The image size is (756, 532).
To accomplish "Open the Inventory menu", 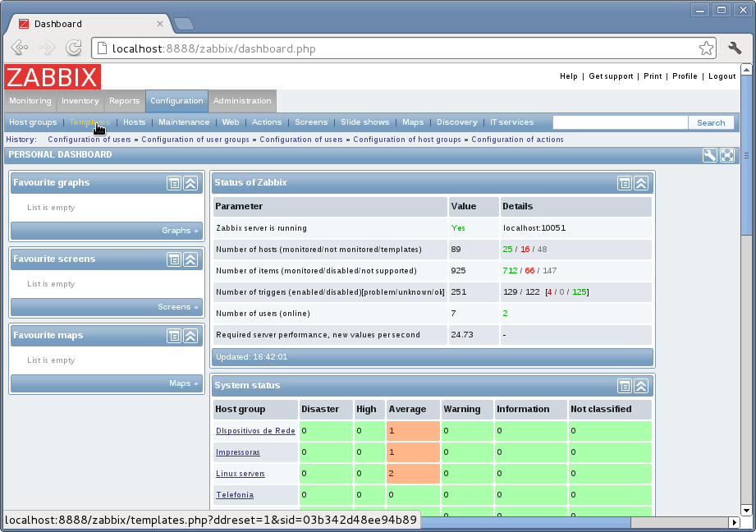I will (80, 101).
